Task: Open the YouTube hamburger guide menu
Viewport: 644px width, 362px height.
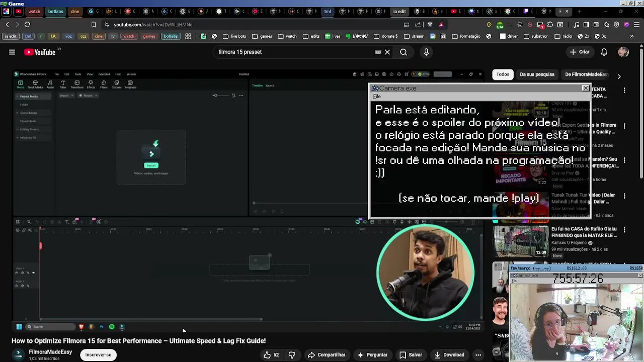Action: [x=12, y=52]
